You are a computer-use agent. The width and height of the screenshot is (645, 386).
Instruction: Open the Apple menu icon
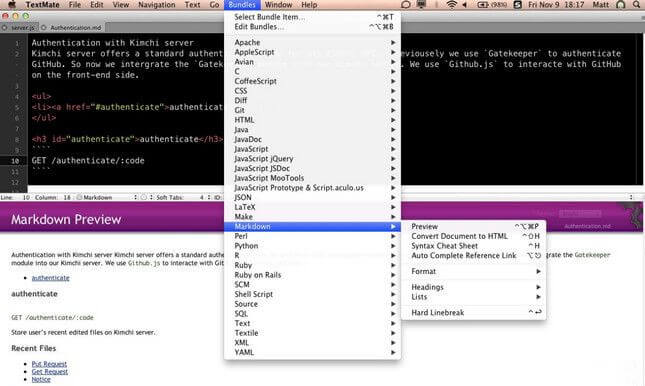[x=12, y=5]
